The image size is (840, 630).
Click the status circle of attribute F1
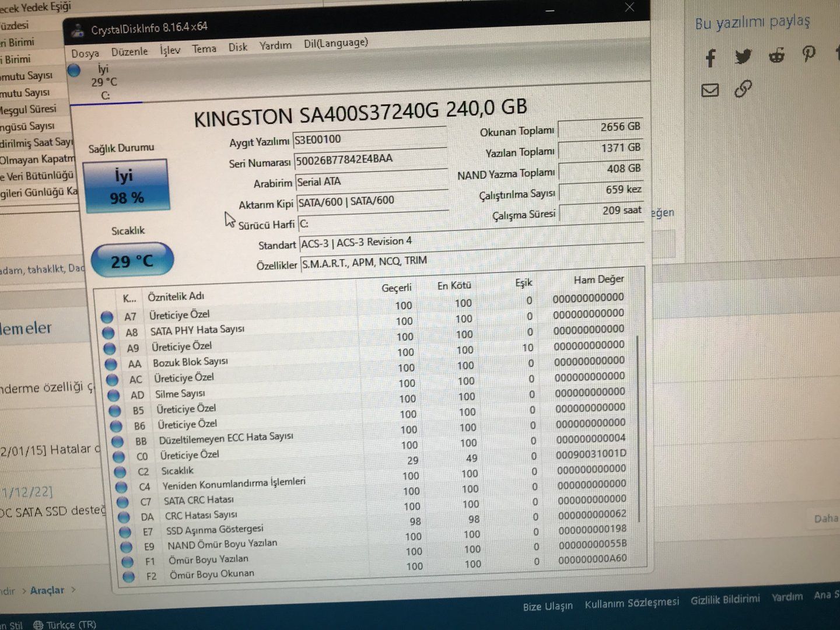click(x=127, y=562)
